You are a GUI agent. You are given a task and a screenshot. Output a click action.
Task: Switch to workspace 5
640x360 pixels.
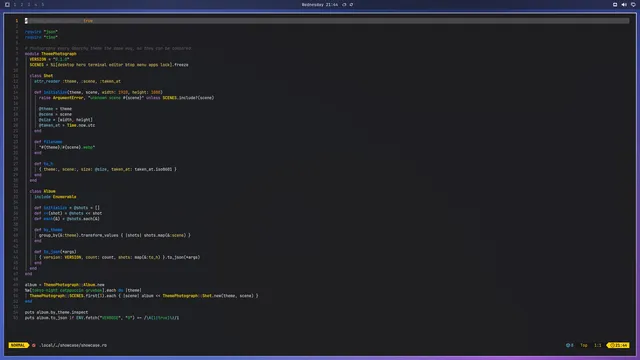click(42, 4)
